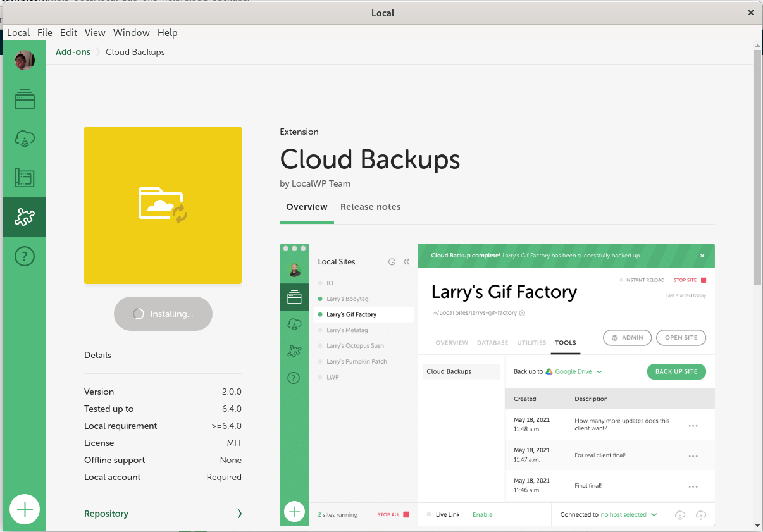Image resolution: width=763 pixels, height=532 pixels.
Task: Select the Add-ons puzzle piece icon
Action: (25, 217)
